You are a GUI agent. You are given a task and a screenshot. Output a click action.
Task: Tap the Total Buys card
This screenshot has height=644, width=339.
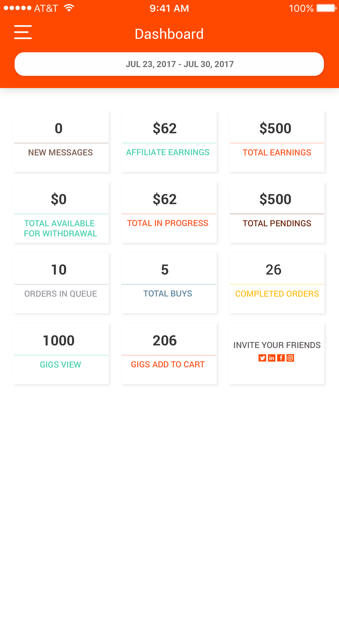(x=169, y=283)
